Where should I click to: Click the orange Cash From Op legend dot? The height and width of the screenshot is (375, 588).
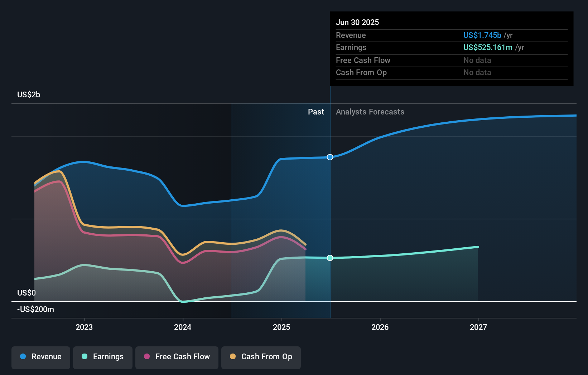[233, 356]
